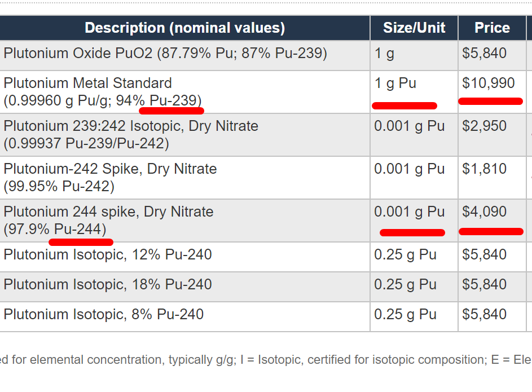Select the Plutonium-242 Spike, Dry Nitrate entry
This screenshot has width=532, height=392.
click(110, 169)
